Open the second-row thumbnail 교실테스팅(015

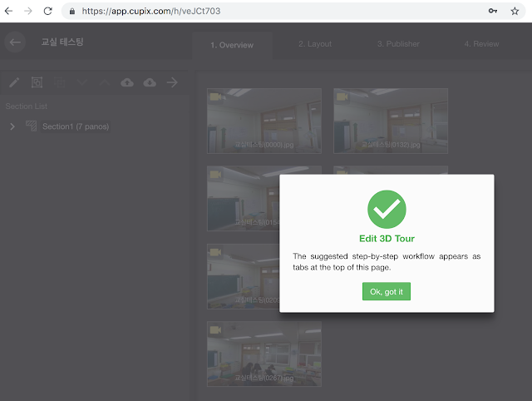(244, 199)
